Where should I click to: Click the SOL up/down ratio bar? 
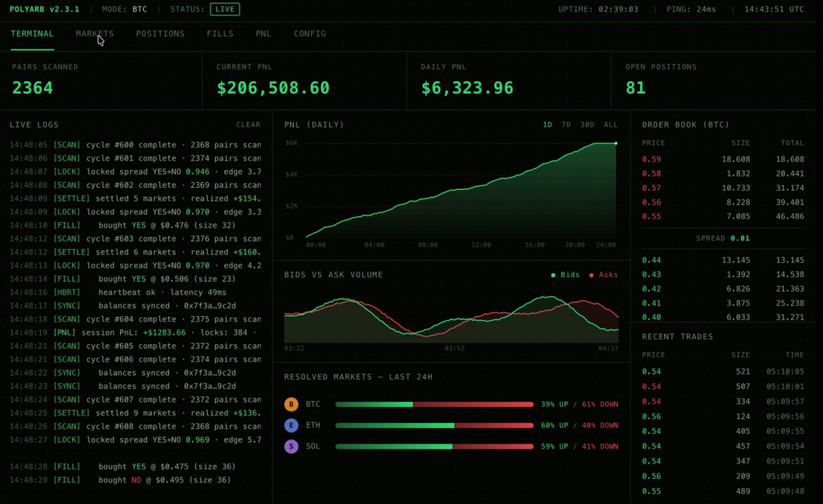click(434, 446)
